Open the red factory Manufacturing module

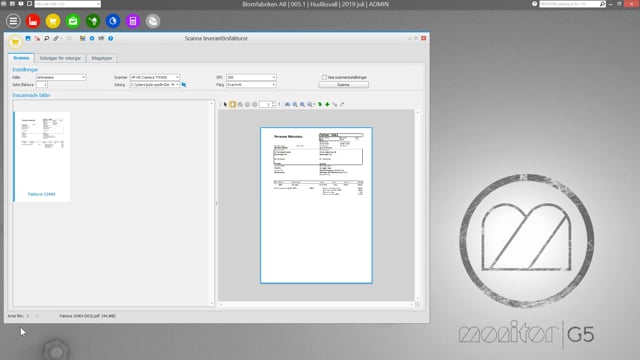(33, 21)
